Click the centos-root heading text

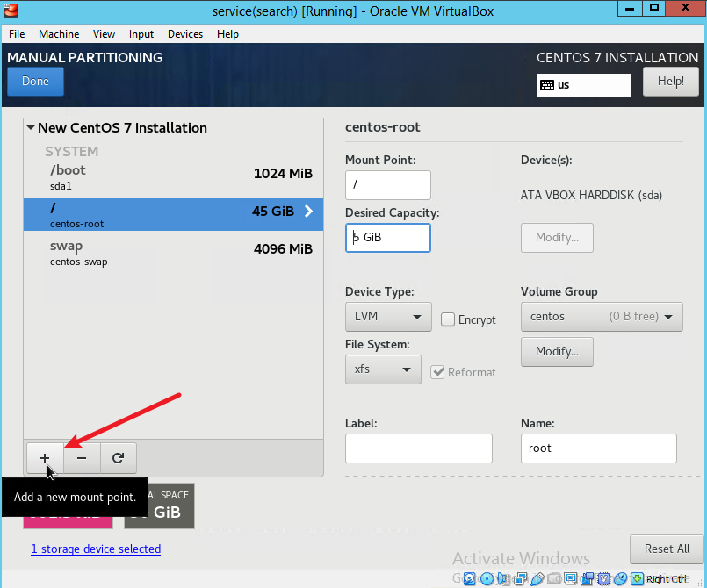click(382, 127)
